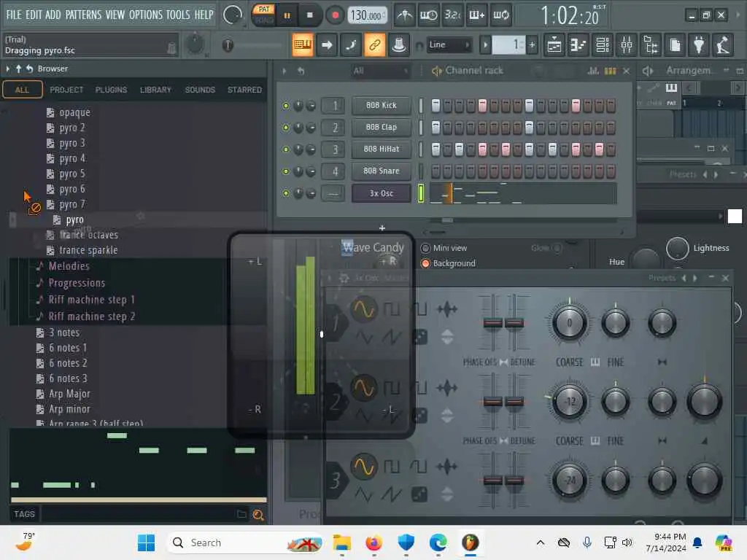Open FILE menu
The image size is (747, 560).
click(14, 15)
